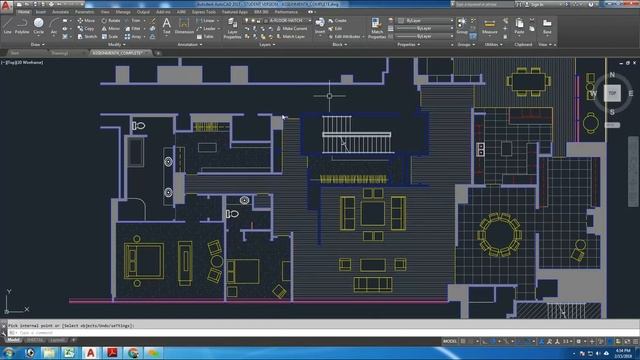Screen dimensions: 640x360
Task: Open the Measure utility
Action: coord(489,26)
